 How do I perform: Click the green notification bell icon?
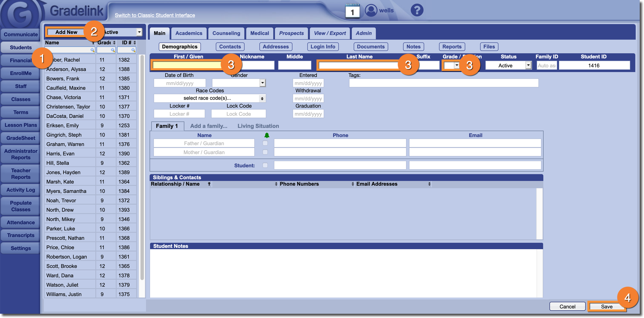click(267, 136)
